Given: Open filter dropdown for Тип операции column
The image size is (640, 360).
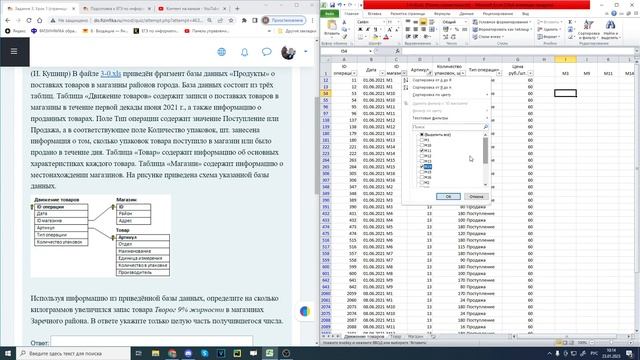Looking at the screenshot, I should tap(499, 73).
